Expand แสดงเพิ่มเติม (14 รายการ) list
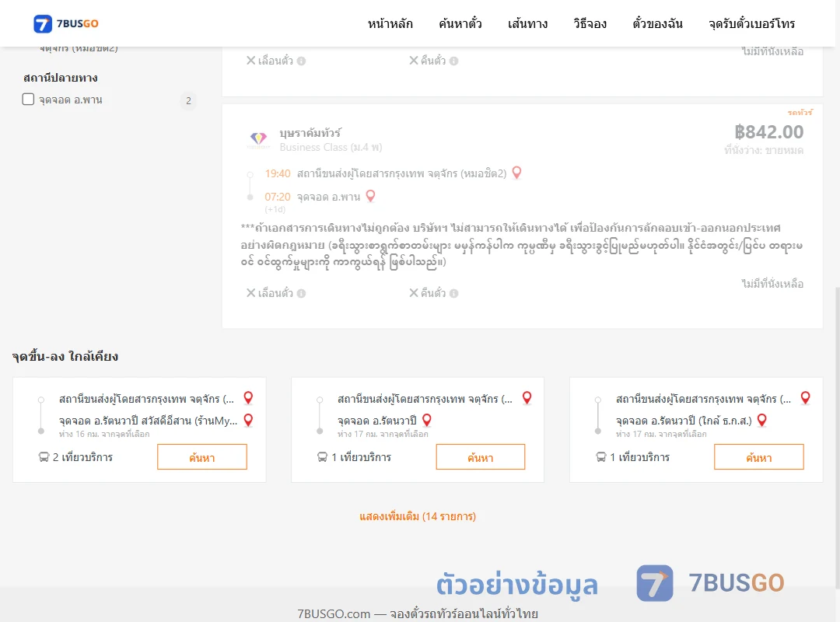The width and height of the screenshot is (840, 622). pos(418,516)
